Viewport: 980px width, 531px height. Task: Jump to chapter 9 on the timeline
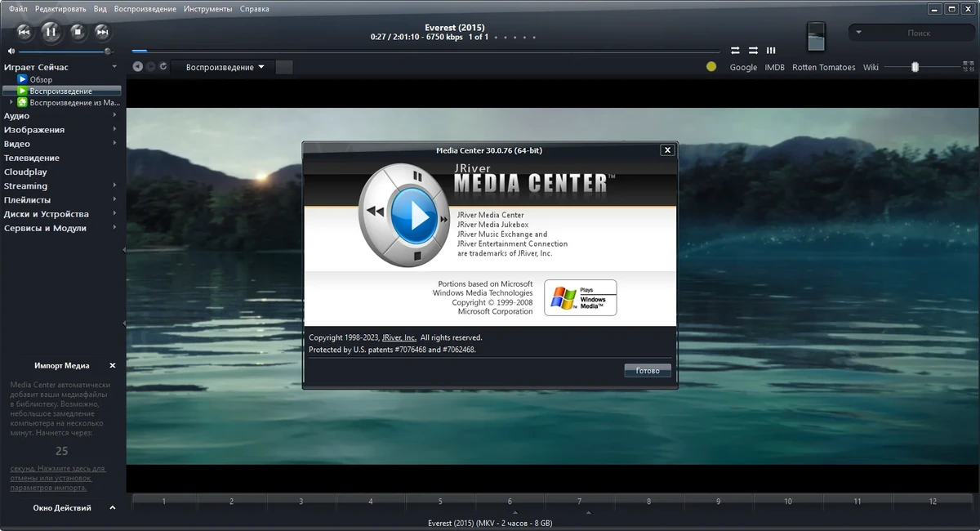click(719, 502)
